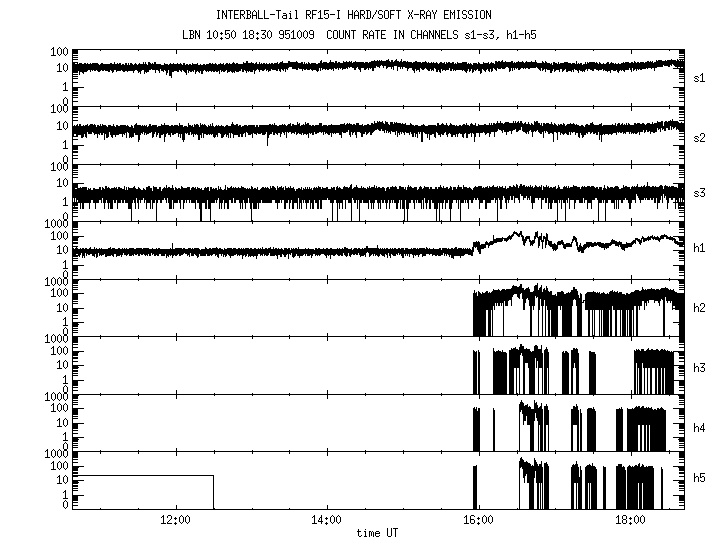Viewport: 720px width, 550px height.
Task: Click the h1 channel label
Action: (x=699, y=249)
